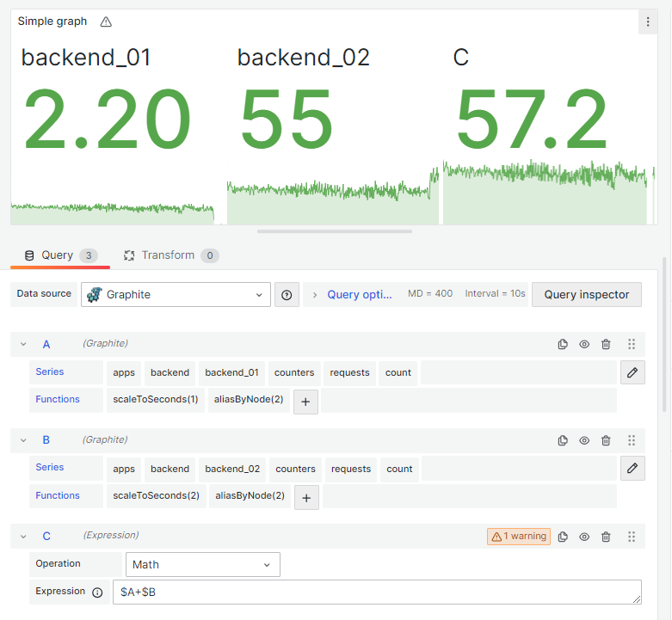Collapse query A row chevron
The height and width of the screenshot is (620, 672).
click(x=23, y=344)
